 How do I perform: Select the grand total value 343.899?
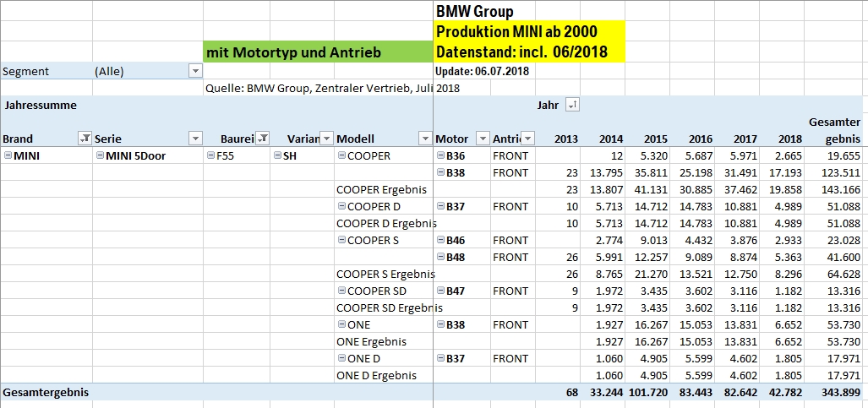(840, 393)
